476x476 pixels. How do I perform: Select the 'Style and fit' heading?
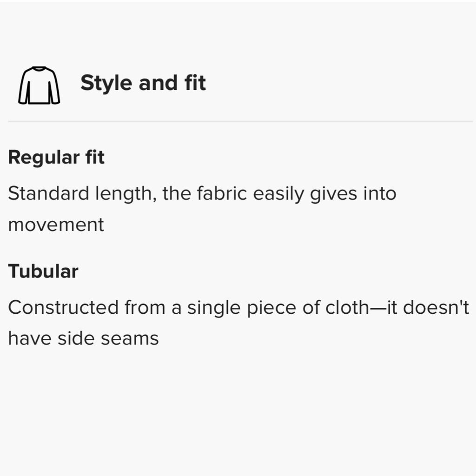pyautogui.click(x=143, y=83)
